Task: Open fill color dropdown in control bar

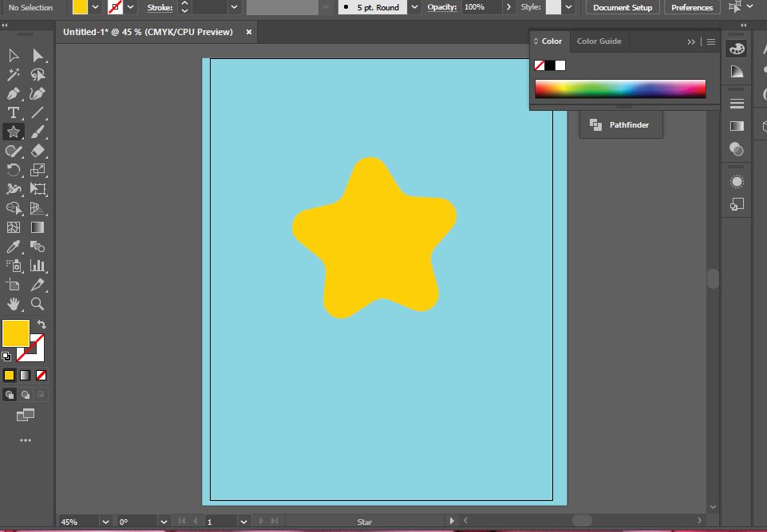Action: [96, 7]
